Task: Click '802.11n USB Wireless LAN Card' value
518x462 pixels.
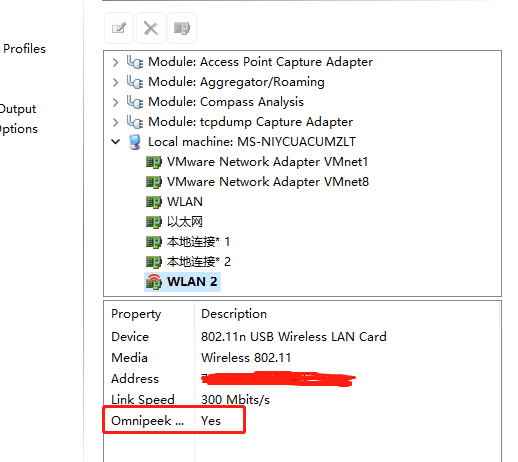Action: tap(294, 337)
